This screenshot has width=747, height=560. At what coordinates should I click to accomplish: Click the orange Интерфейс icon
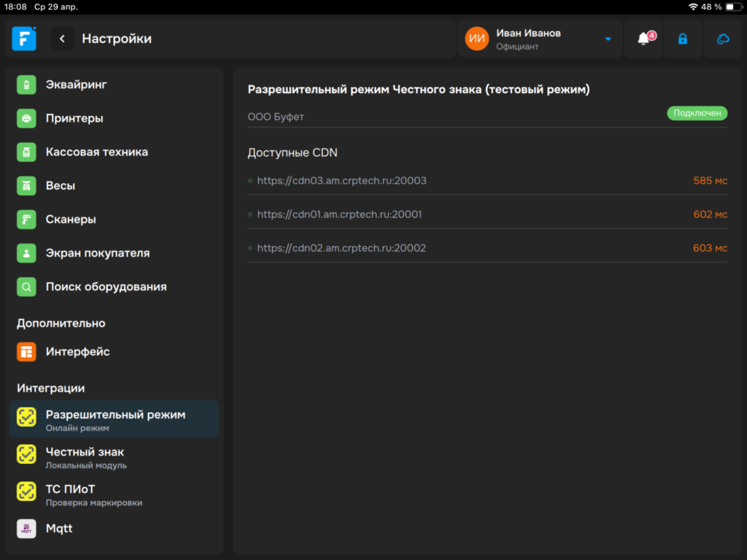coord(26,352)
